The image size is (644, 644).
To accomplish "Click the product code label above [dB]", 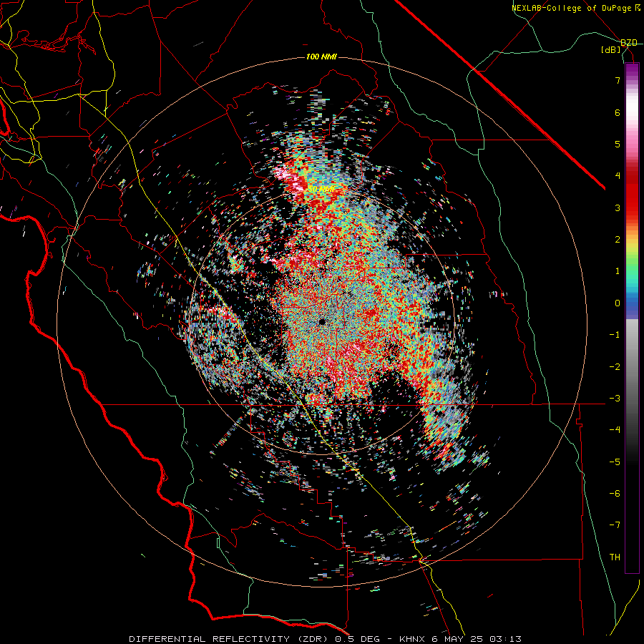I will click(628, 43).
